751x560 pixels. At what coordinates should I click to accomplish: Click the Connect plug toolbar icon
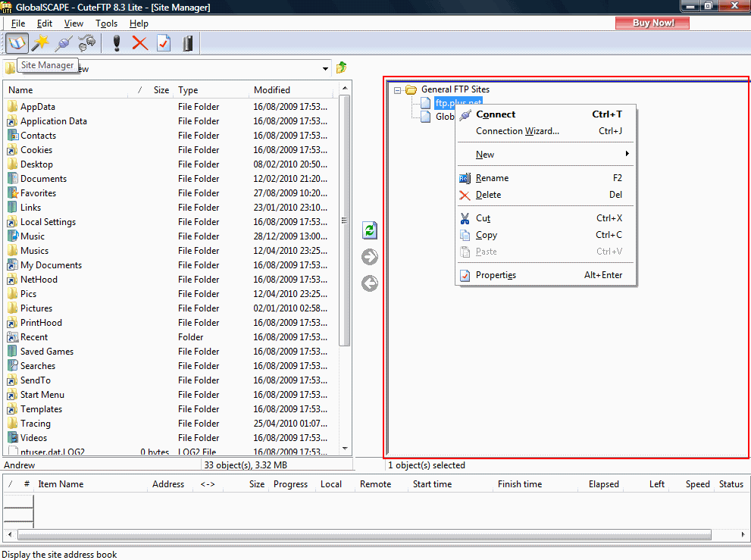(64, 43)
